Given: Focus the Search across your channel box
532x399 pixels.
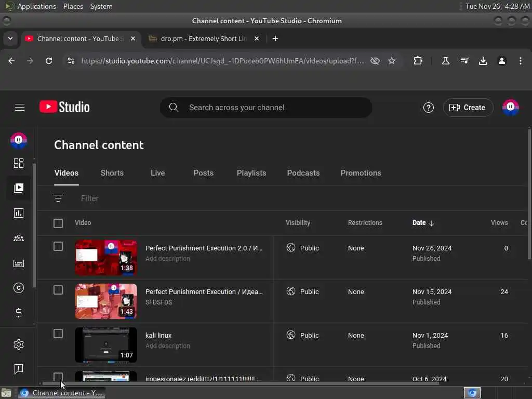Looking at the screenshot, I should (266, 108).
